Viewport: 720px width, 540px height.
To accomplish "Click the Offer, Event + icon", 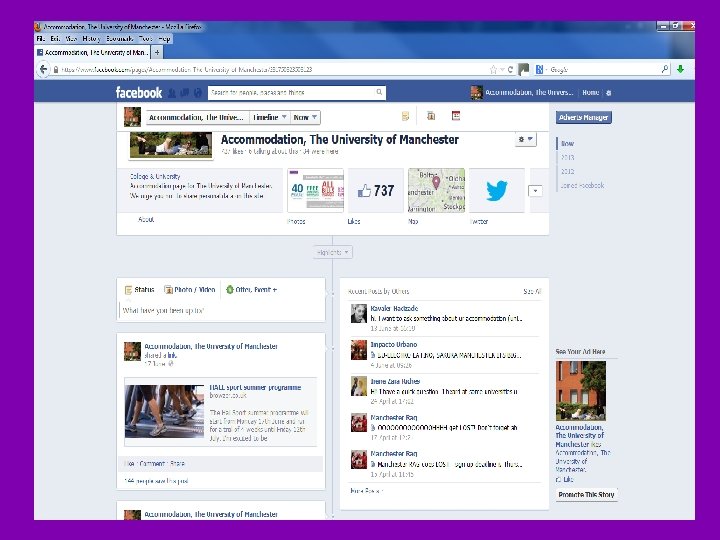I will (230, 289).
